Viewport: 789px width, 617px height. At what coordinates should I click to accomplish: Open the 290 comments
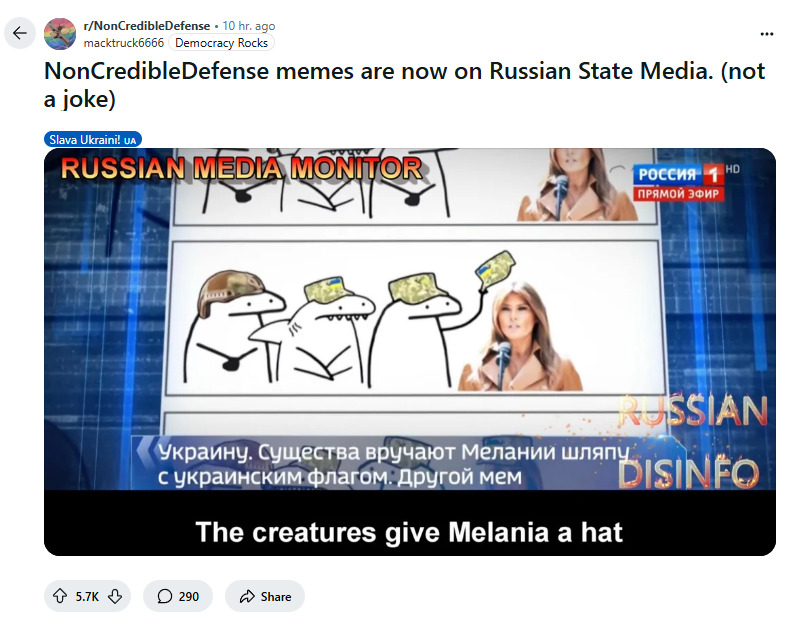point(178,596)
